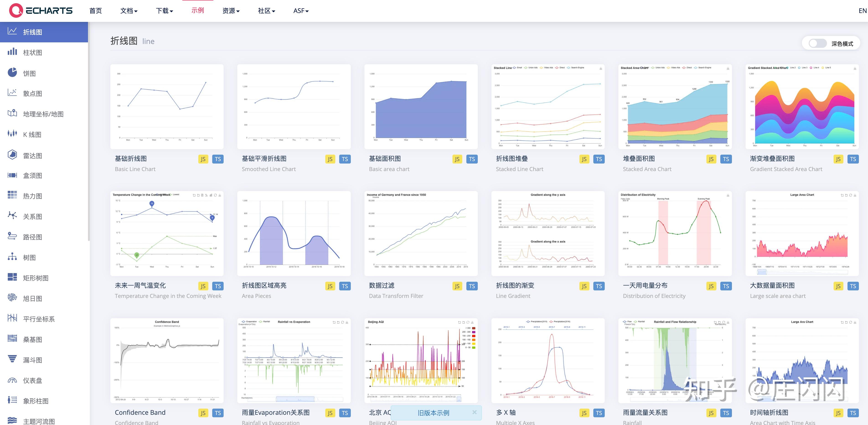Expand the 资源 dropdown
This screenshot has width=868, height=425.
[x=231, y=10]
